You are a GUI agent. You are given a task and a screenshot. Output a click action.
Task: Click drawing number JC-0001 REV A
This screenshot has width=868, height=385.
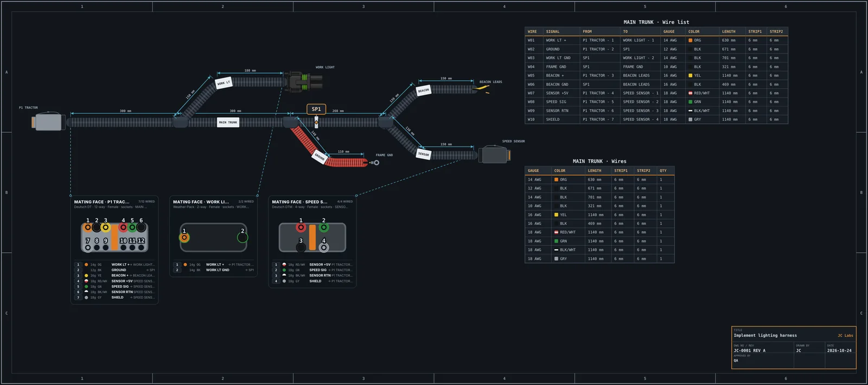pos(750,351)
